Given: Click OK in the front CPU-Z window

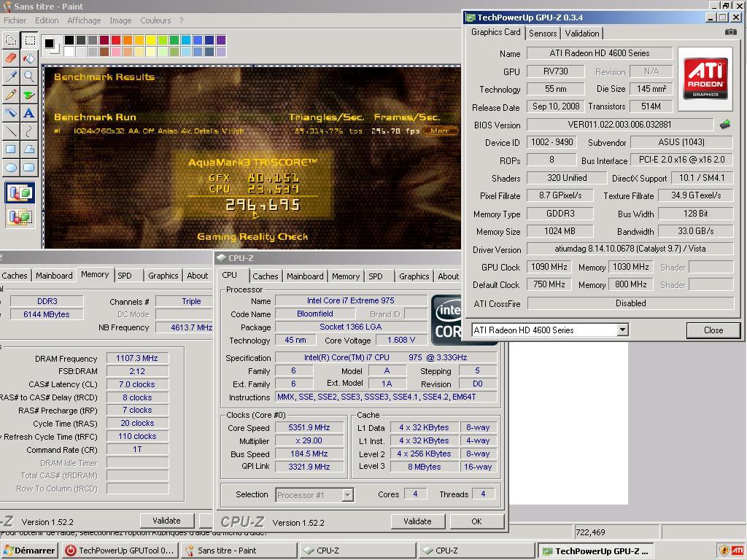Looking at the screenshot, I should (x=476, y=521).
